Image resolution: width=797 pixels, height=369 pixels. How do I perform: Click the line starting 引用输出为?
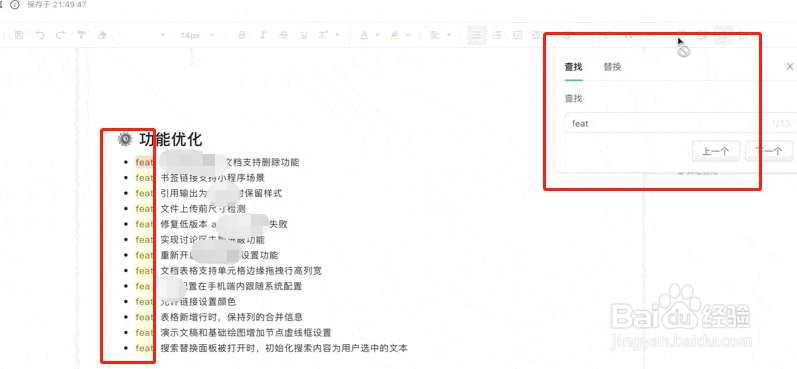coord(221,193)
